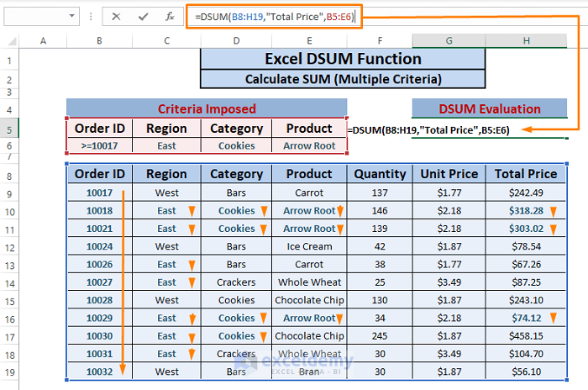Select row 5 header

coord(9,130)
